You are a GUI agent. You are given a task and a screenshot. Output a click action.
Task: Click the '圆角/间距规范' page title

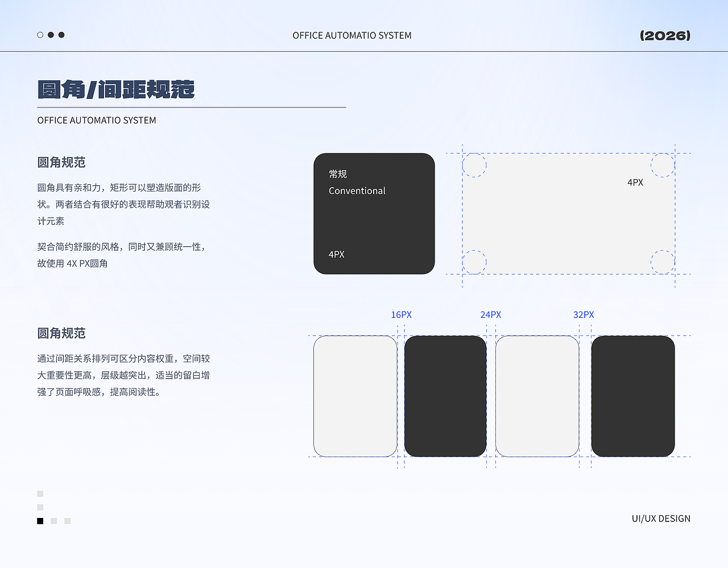point(116,90)
